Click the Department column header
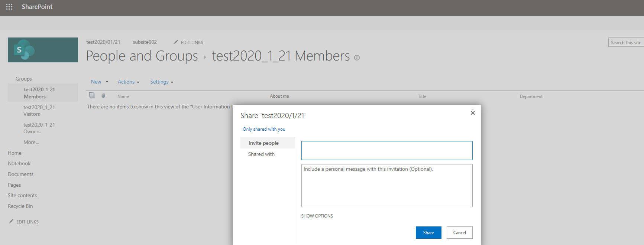This screenshot has height=245, width=644. [x=531, y=97]
